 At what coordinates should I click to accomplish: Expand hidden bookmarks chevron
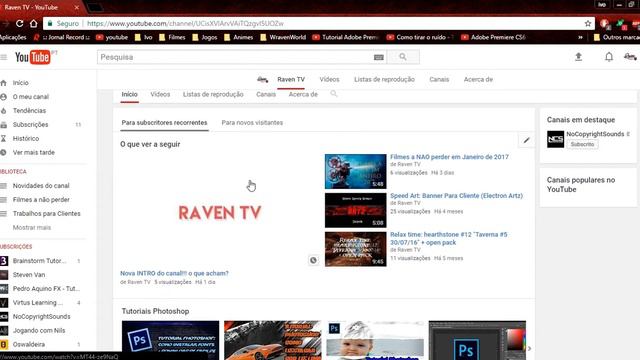(x=580, y=37)
